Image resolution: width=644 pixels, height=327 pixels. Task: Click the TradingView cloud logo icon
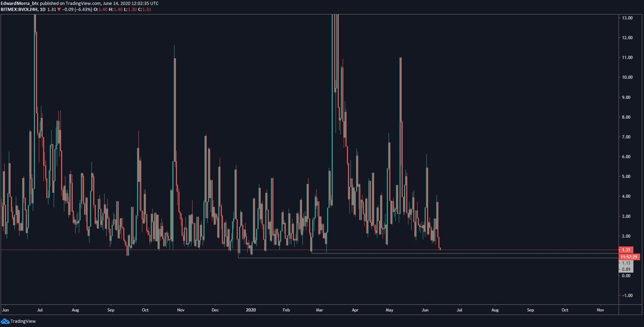5,321
